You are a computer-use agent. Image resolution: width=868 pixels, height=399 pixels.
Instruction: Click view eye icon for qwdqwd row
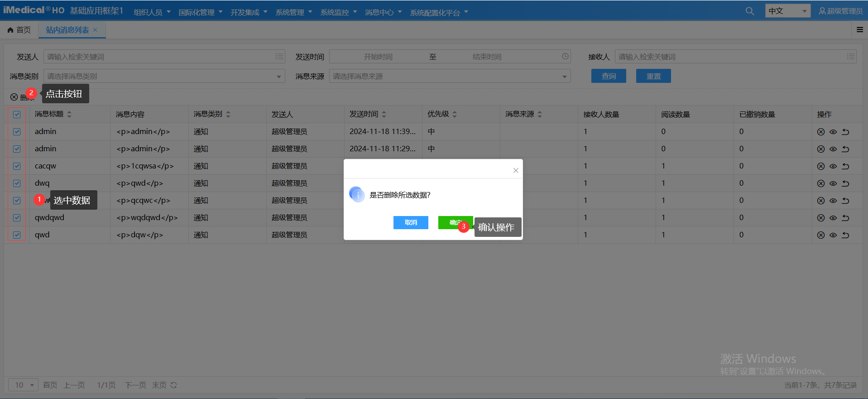tap(833, 218)
